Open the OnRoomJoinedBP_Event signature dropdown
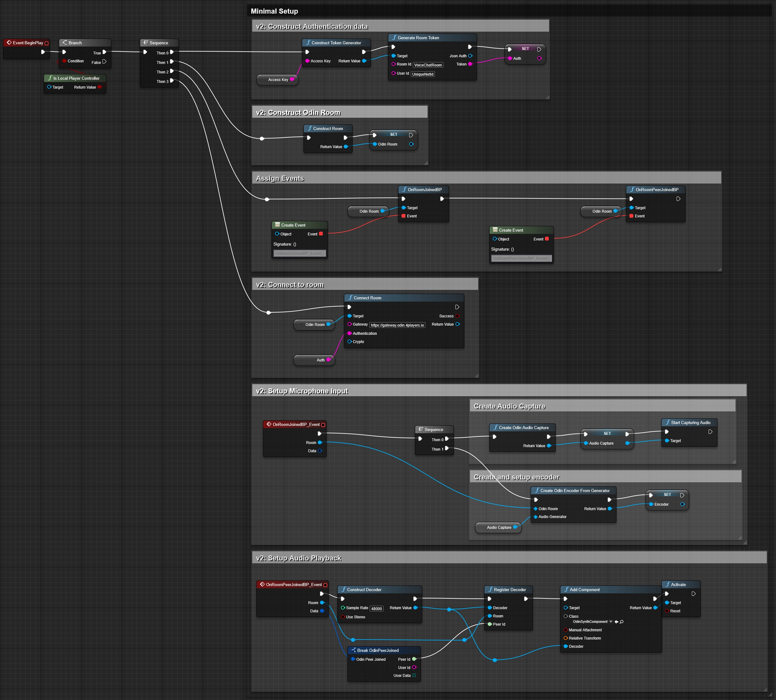The width and height of the screenshot is (776, 700). (x=300, y=253)
